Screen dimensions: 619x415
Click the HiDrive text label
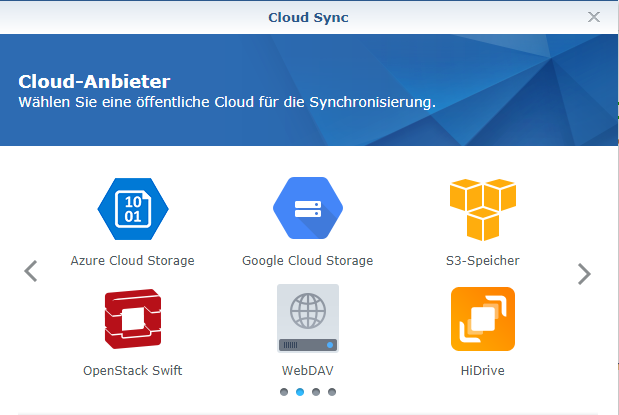483,370
